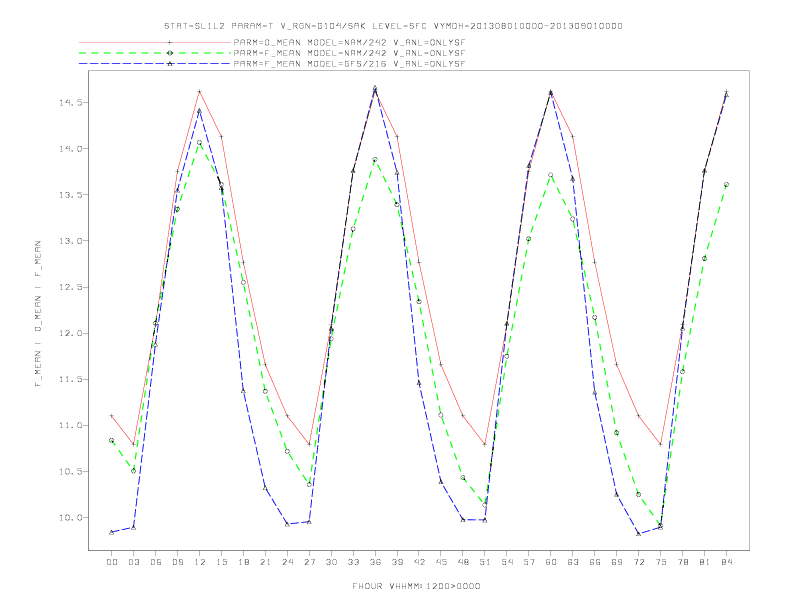Click the 24 forecast hour tick label

pos(287,562)
